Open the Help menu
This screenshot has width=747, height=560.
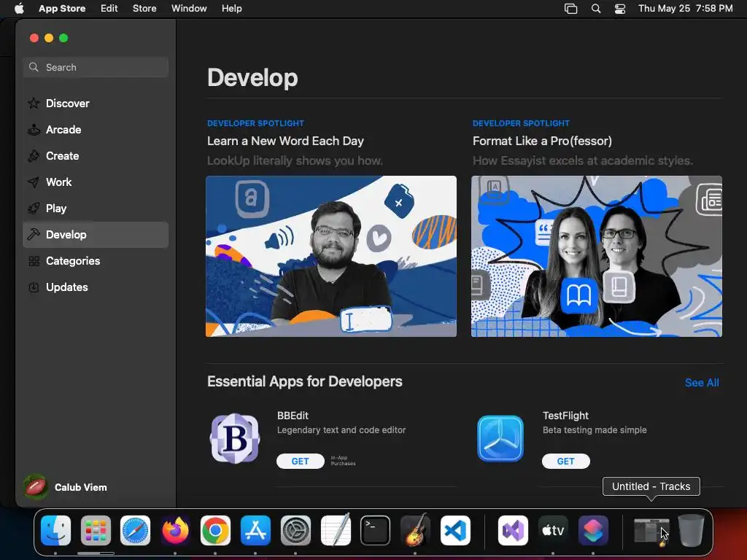click(231, 9)
